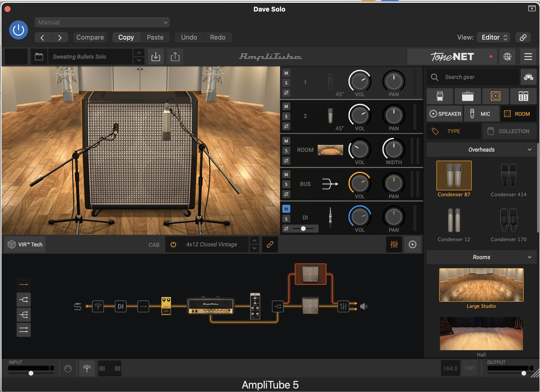Open the VIR Tech panel
The image size is (540, 392).
coord(25,244)
